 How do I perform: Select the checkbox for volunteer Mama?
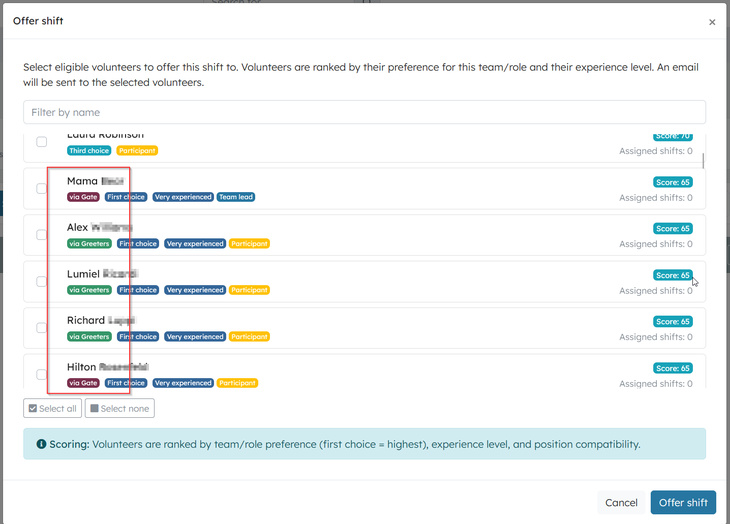point(41,189)
